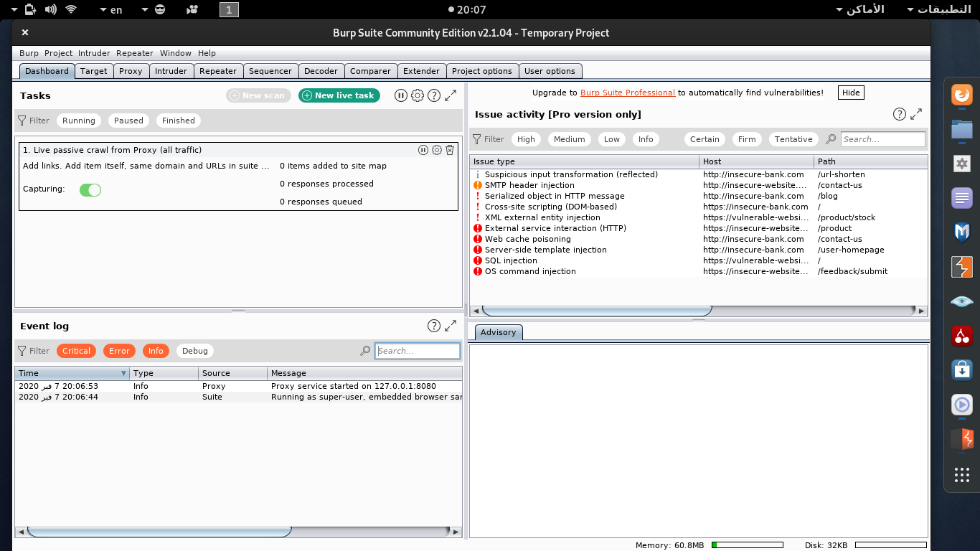Switch to the Proxy tab
The height and width of the screenshot is (551, 980).
[131, 71]
